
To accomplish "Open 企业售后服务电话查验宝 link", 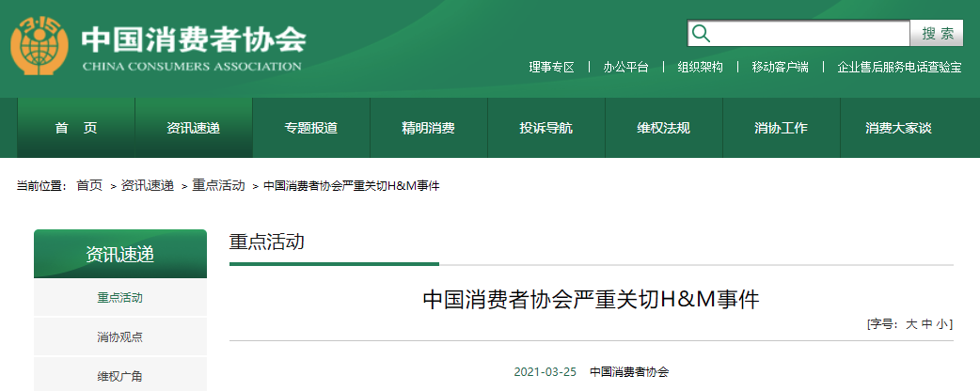I will coord(899,67).
